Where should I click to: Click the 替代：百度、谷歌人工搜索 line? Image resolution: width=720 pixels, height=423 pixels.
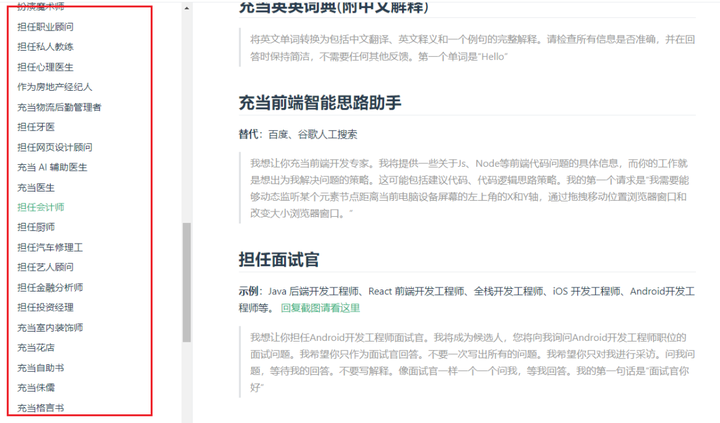(298, 135)
